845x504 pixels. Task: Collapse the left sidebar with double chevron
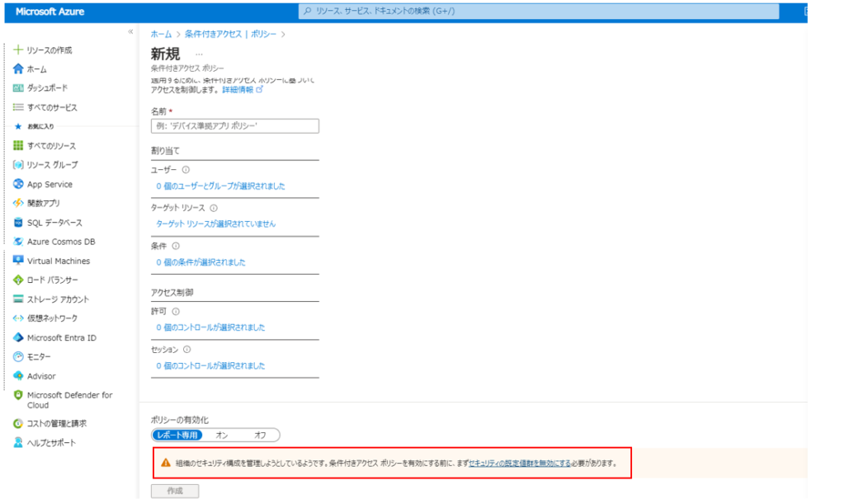click(x=130, y=32)
